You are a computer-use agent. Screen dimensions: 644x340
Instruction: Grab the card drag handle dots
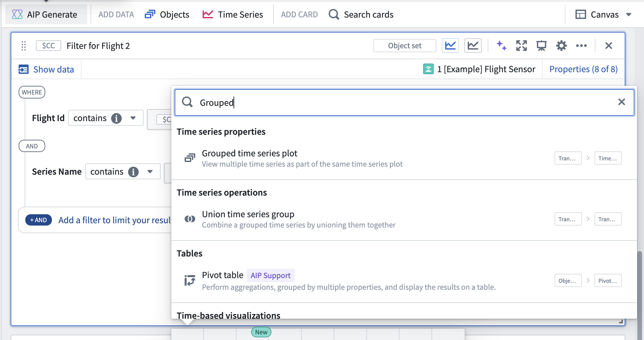click(24, 46)
